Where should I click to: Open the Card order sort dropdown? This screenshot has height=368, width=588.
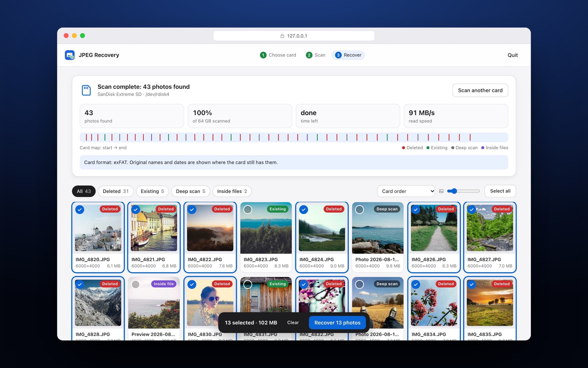tap(406, 191)
